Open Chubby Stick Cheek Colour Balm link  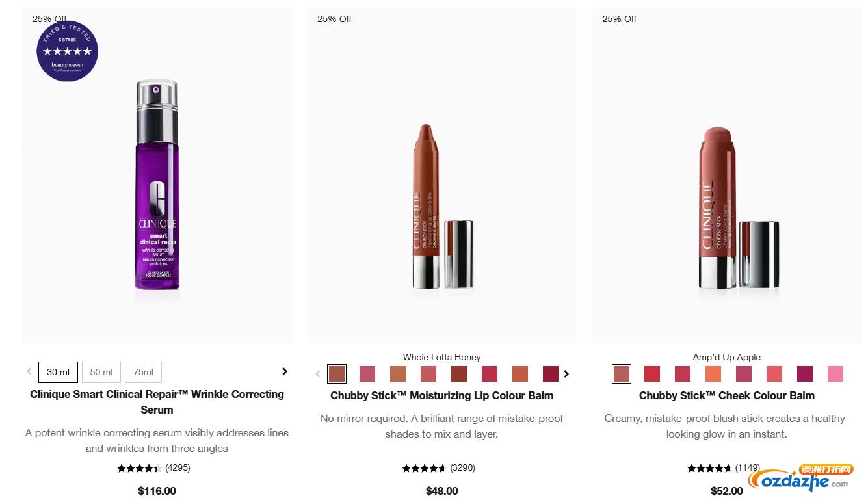coord(727,395)
